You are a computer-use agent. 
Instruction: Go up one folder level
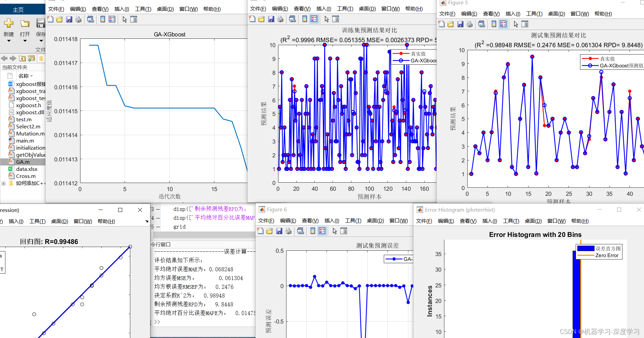22,58
